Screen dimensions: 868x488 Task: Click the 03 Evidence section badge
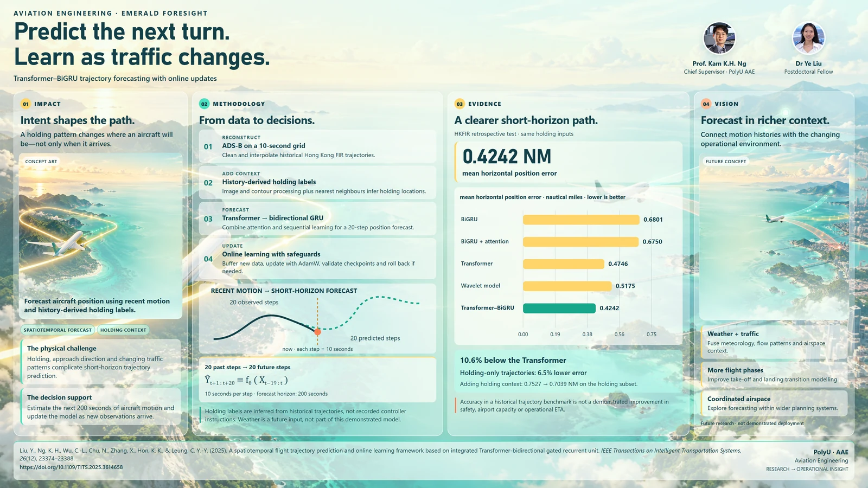[459, 104]
